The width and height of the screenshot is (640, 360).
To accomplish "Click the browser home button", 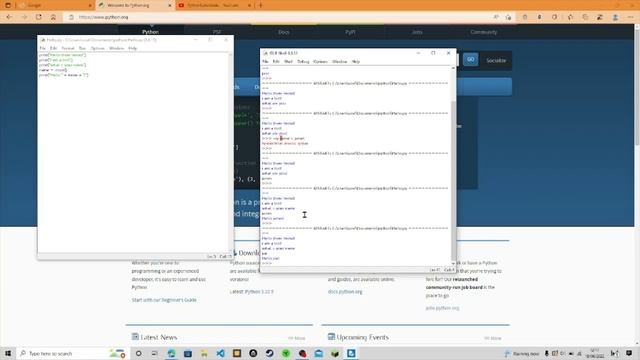I will [53, 17].
